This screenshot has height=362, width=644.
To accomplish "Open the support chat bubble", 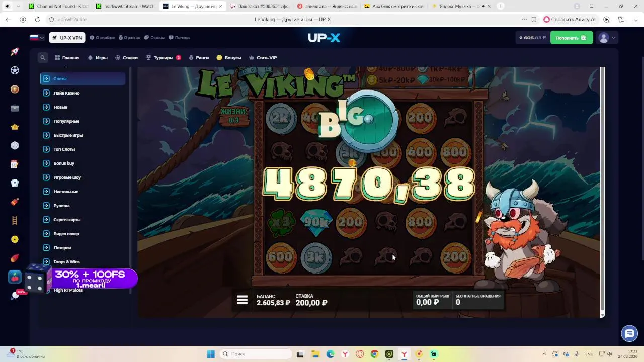I will coord(629,333).
